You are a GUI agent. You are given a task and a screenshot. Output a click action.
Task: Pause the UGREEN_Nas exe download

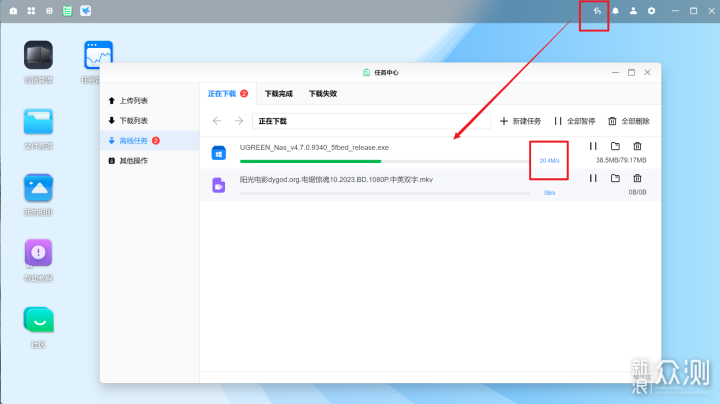(x=593, y=146)
